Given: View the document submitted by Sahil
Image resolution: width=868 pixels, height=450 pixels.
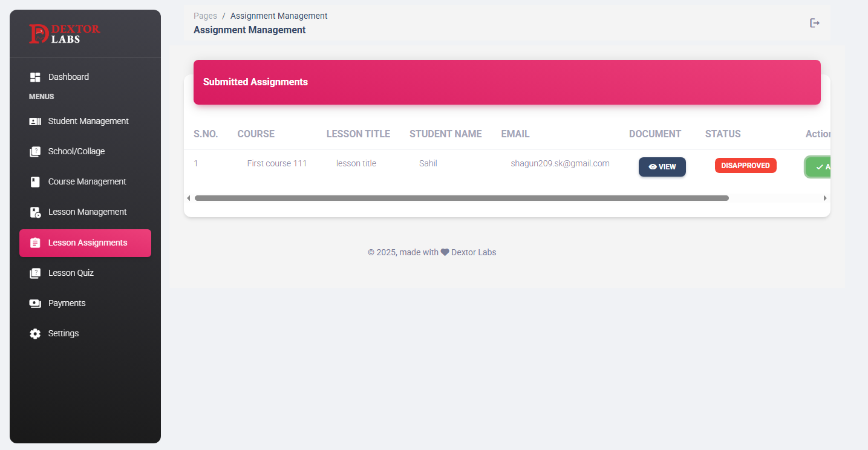Looking at the screenshot, I should click(662, 167).
